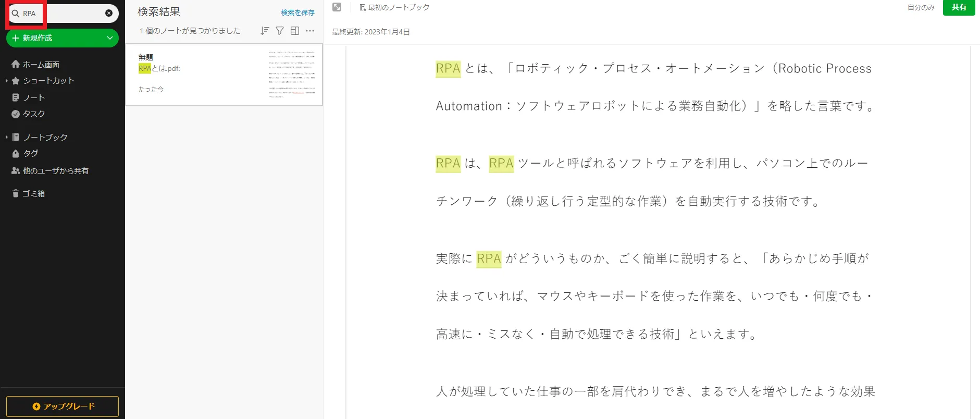Open the sort options icon
980x419 pixels.
pos(265,31)
